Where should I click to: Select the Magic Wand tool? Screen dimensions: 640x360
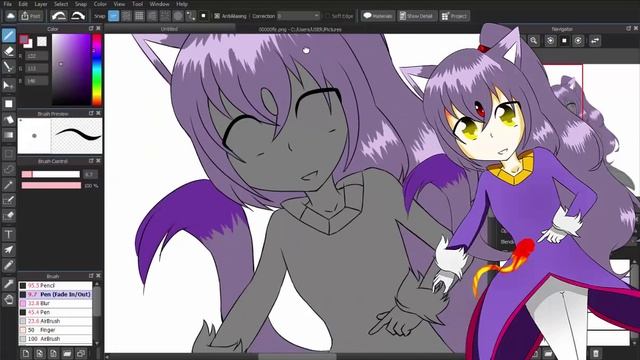(9, 185)
